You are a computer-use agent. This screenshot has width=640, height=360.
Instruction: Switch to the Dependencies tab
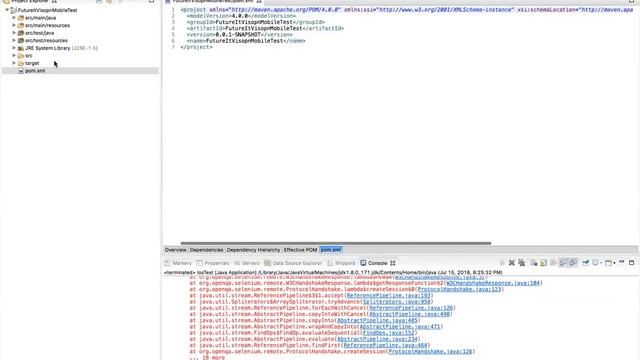pos(207,250)
